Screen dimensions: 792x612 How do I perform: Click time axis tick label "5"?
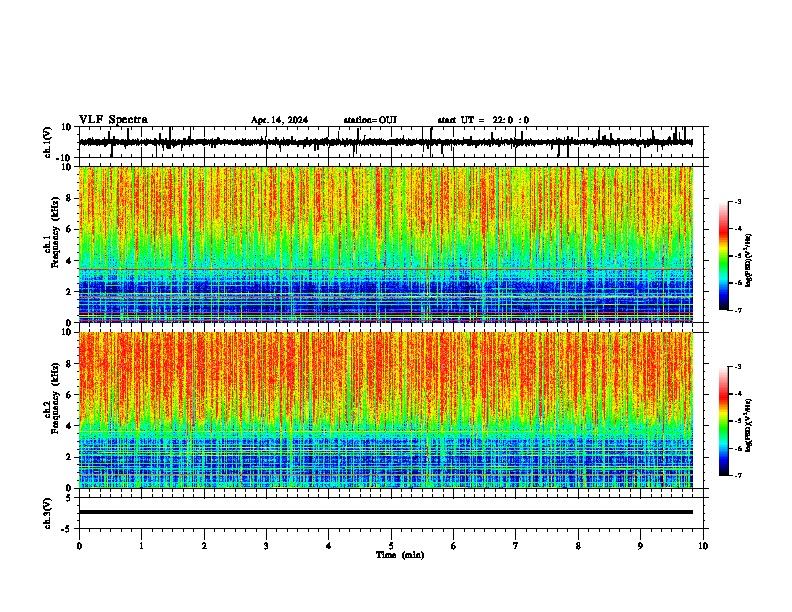pyautogui.click(x=391, y=546)
